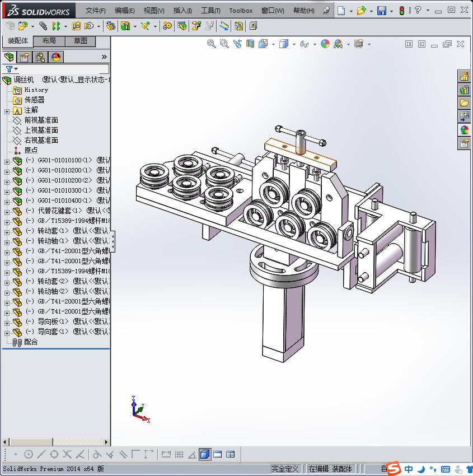
Task: Click the Mate paperclip icon
Action: pos(43,26)
